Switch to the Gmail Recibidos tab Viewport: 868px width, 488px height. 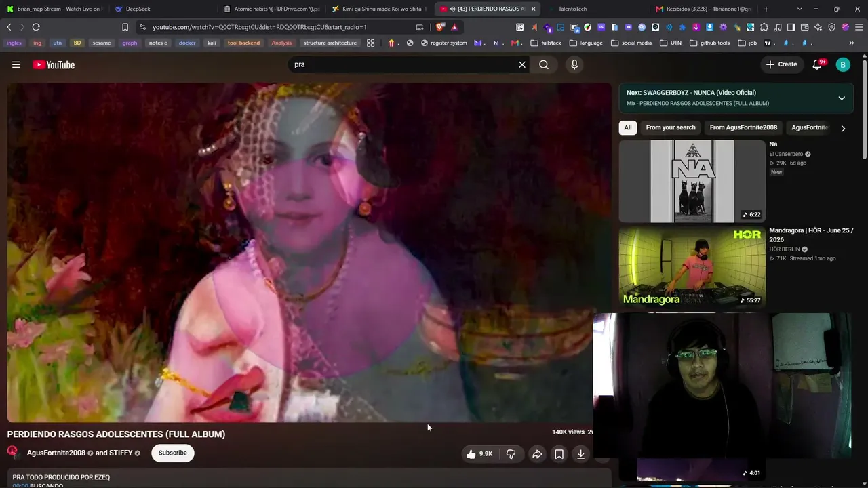704,9
